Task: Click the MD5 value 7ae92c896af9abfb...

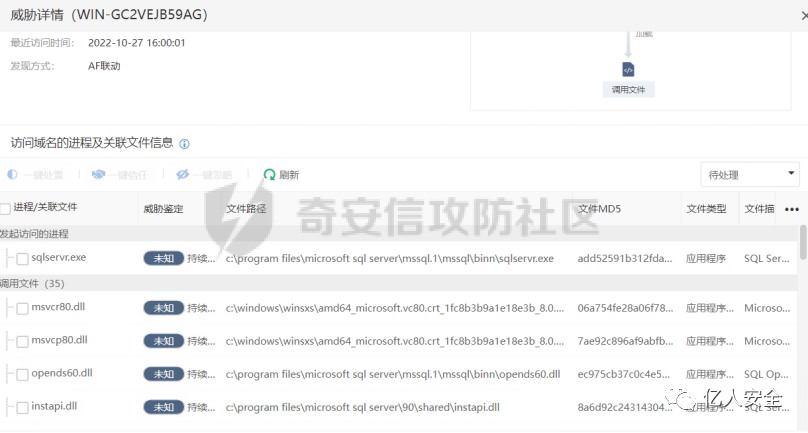Action: pos(625,341)
